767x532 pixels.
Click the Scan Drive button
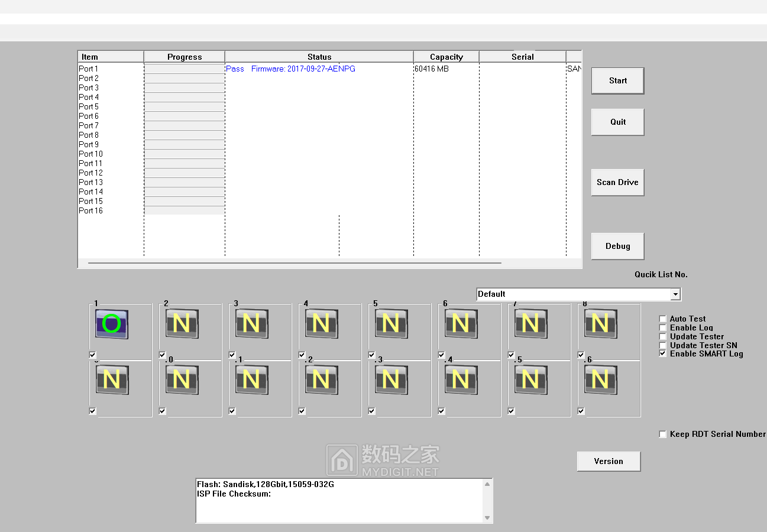tap(618, 183)
